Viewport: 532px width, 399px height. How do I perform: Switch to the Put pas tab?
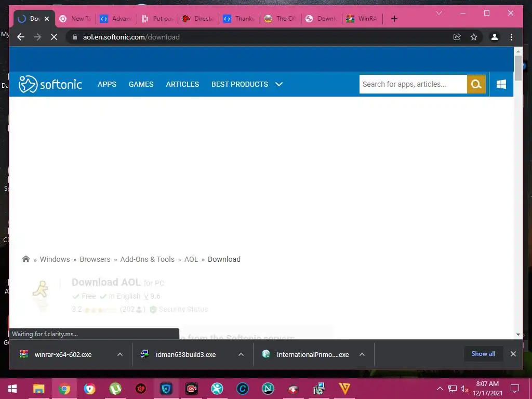157,19
